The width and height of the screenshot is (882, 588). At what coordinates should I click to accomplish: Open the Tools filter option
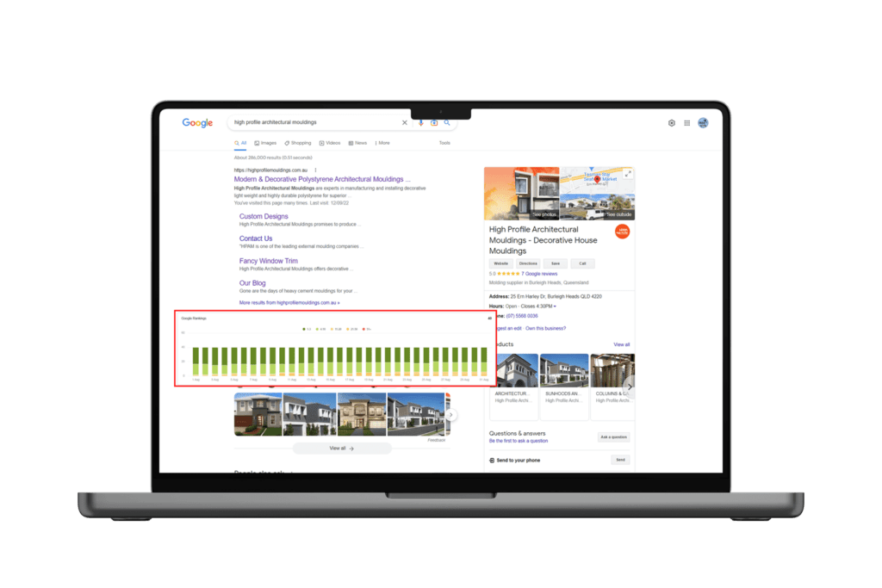(444, 143)
